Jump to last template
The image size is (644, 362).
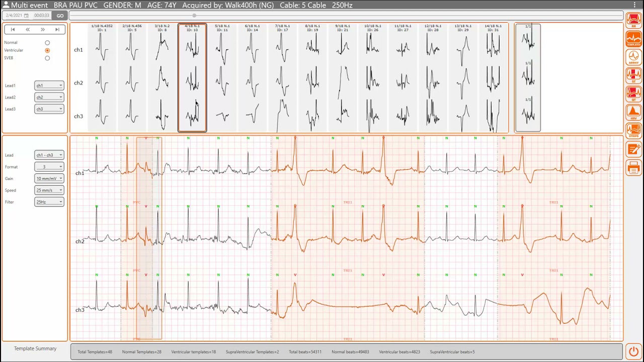57,30
